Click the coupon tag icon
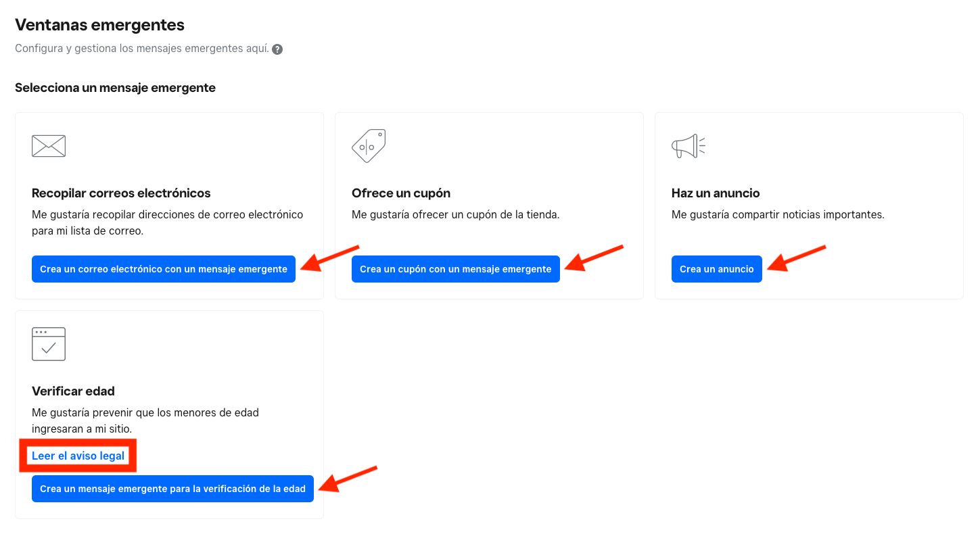The image size is (980, 534). pos(369,146)
